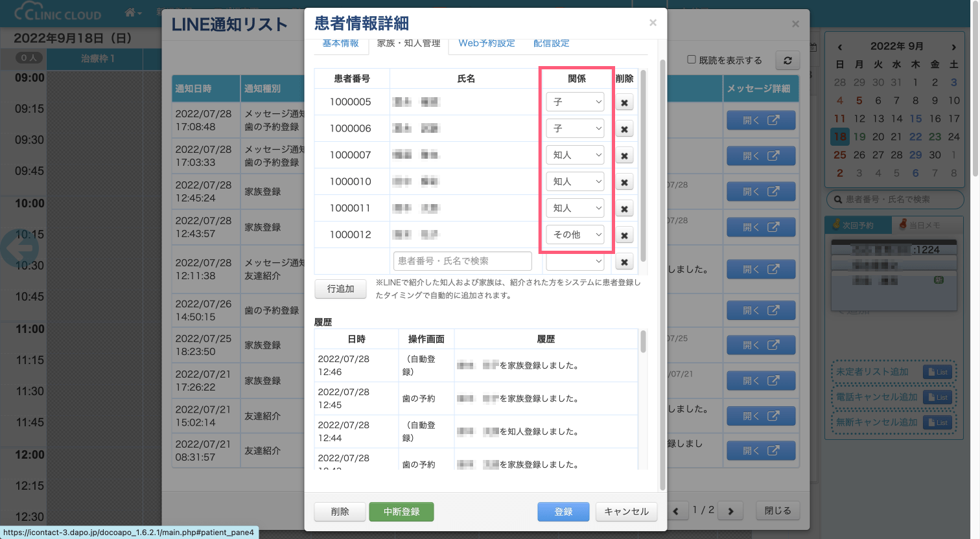The height and width of the screenshot is (539, 980).
Task: Toggle 既読を表示する checkbox
Action: (x=692, y=60)
